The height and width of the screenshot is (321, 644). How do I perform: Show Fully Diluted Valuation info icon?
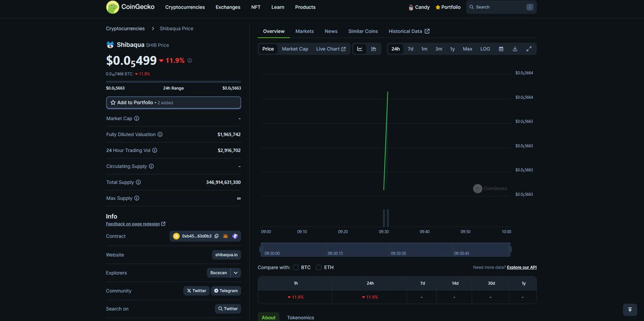[160, 134]
